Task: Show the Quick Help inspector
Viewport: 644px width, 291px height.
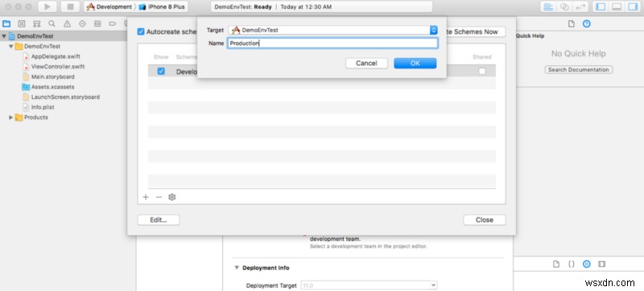Action: 587,24
